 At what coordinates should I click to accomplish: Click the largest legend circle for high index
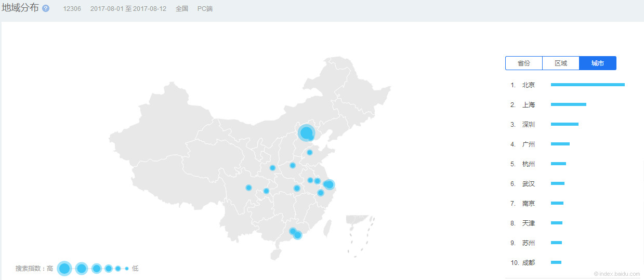tap(64, 269)
